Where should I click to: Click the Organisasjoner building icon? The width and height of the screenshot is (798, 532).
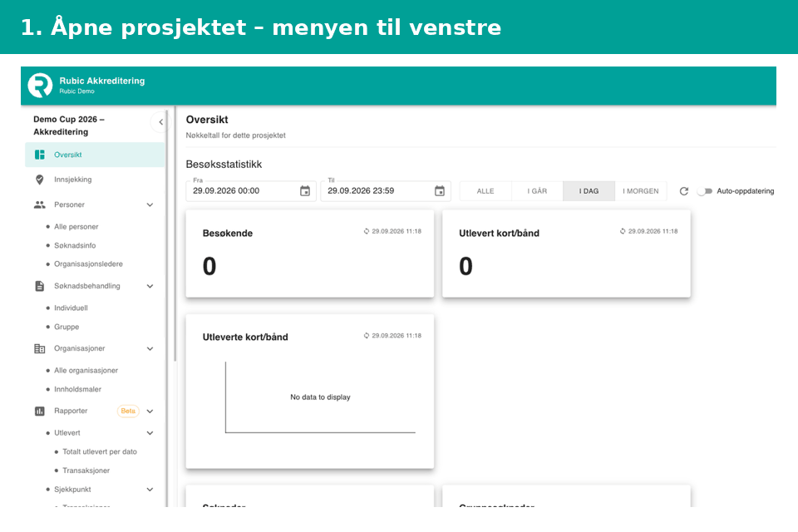point(40,349)
